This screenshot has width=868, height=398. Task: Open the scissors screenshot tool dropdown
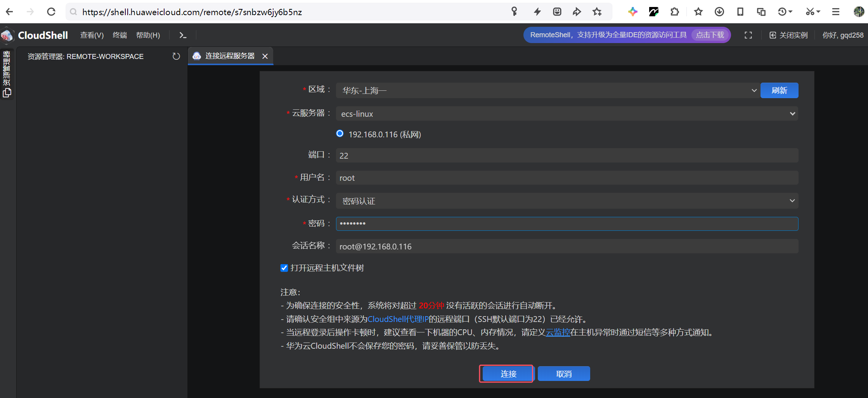[813, 12]
